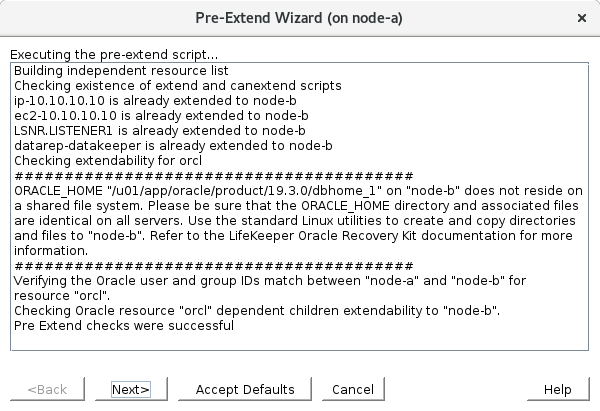600x411 pixels.
Task: Click the 'Executing the pre-extend script...' label
Action: point(112,54)
